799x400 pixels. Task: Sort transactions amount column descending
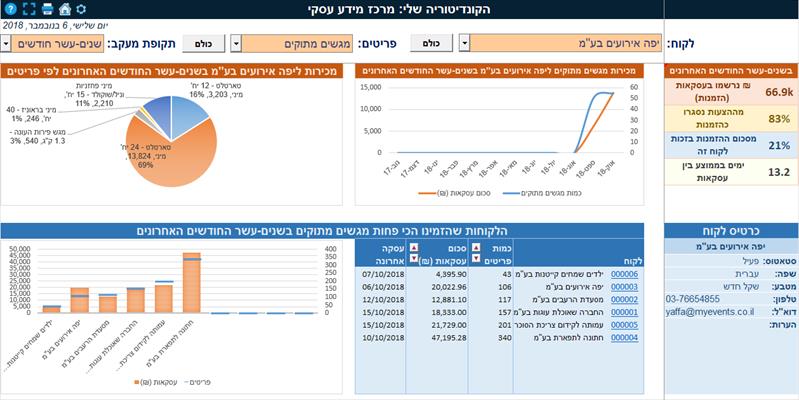(x=414, y=258)
